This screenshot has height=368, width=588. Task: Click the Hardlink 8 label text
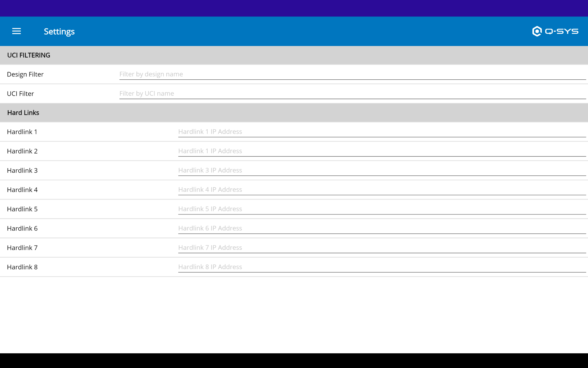[x=22, y=267]
